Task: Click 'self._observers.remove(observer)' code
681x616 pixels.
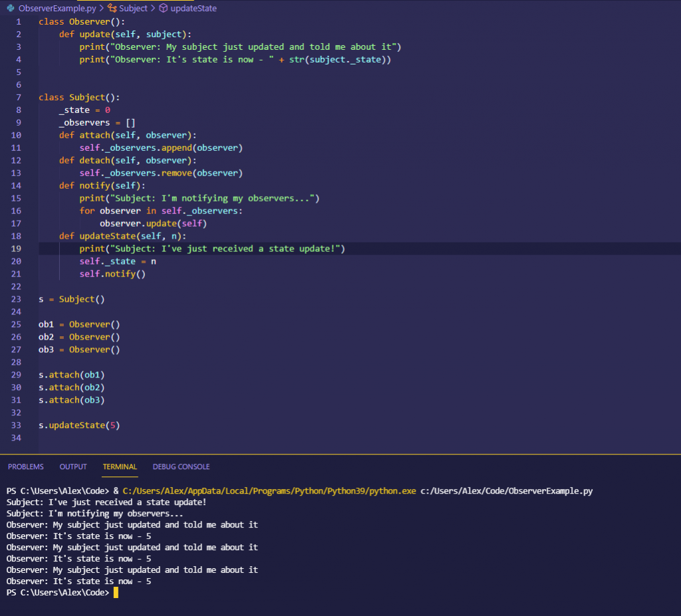Action: [x=161, y=173]
